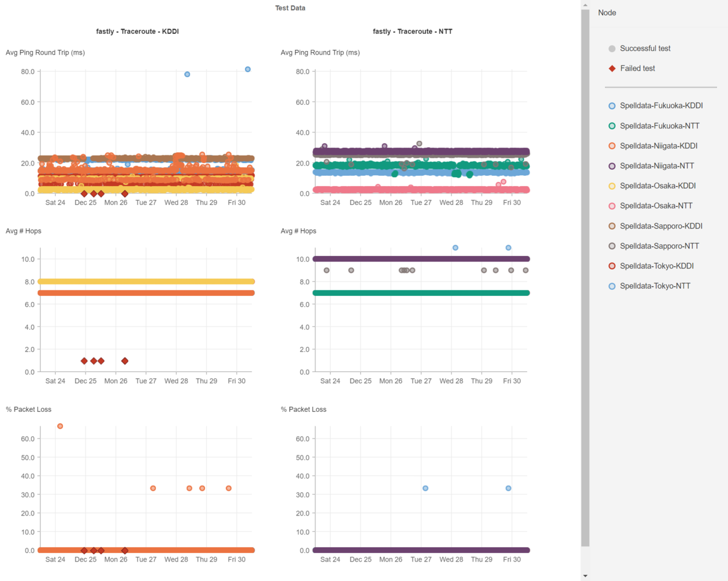
Task: Click the yellow 8.0 hops line in KDDI chart
Action: point(146,281)
